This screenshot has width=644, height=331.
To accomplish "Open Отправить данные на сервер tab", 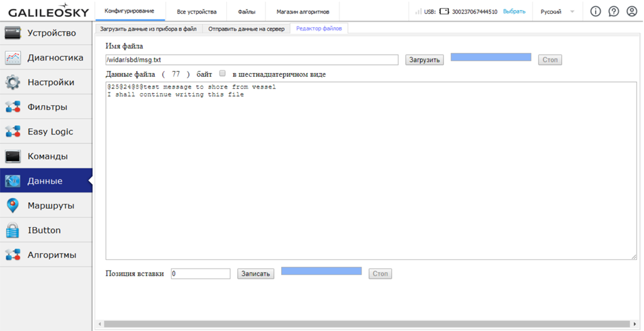I will pyautogui.click(x=247, y=29).
